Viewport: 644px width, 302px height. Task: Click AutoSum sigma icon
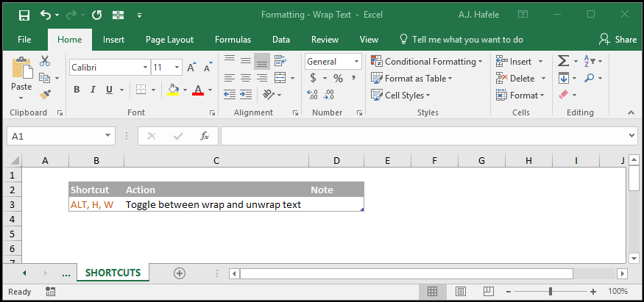click(x=564, y=61)
